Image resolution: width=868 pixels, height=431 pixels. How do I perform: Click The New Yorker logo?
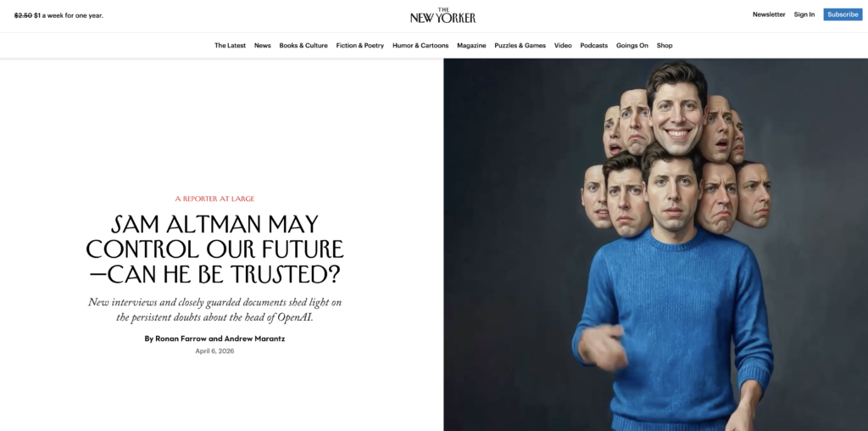(x=442, y=15)
